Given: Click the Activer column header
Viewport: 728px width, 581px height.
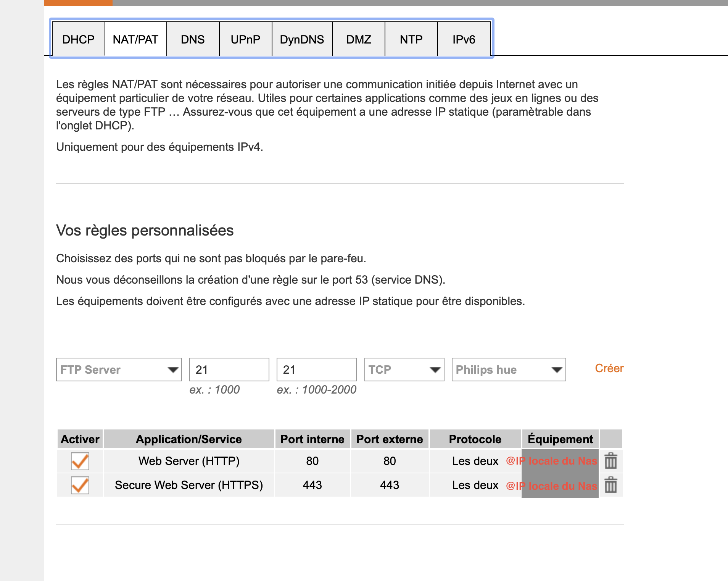Looking at the screenshot, I should click(x=80, y=439).
